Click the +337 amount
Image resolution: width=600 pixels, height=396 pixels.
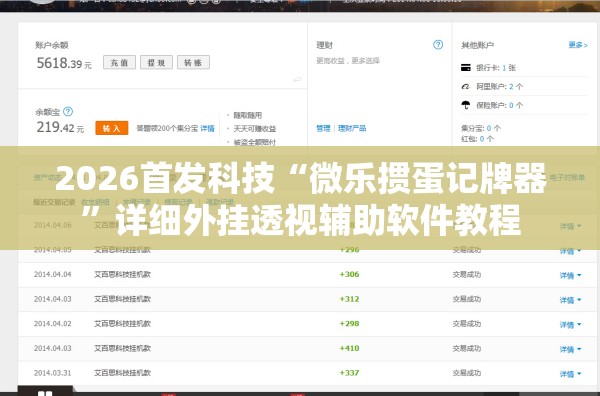point(349,373)
